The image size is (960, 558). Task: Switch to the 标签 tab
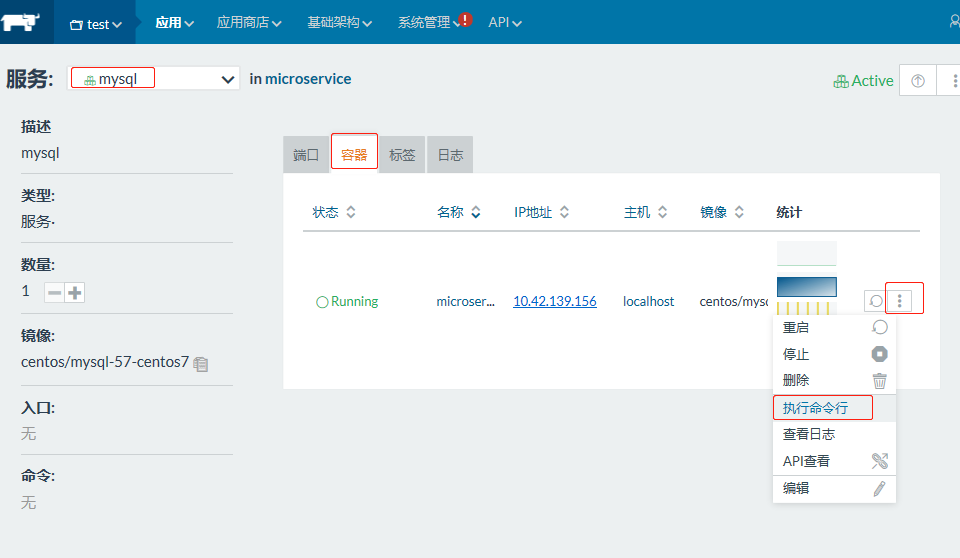pyautogui.click(x=402, y=155)
